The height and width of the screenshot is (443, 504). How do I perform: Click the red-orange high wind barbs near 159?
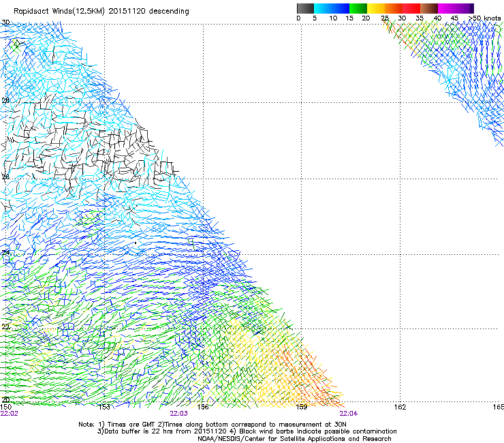315,376
